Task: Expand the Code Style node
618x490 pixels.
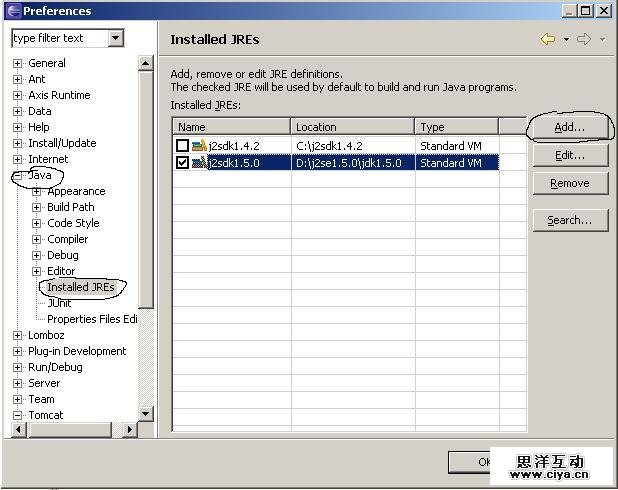Action: (x=37, y=223)
